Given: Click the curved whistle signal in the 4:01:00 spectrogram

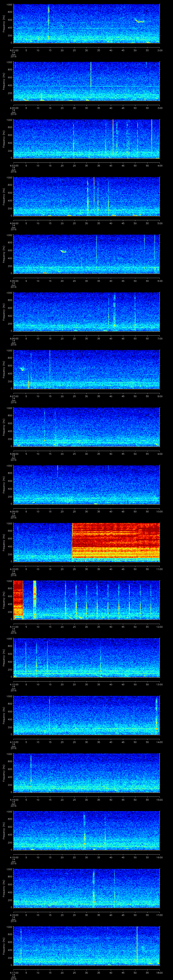Looking at the screenshot, I should [139, 21].
